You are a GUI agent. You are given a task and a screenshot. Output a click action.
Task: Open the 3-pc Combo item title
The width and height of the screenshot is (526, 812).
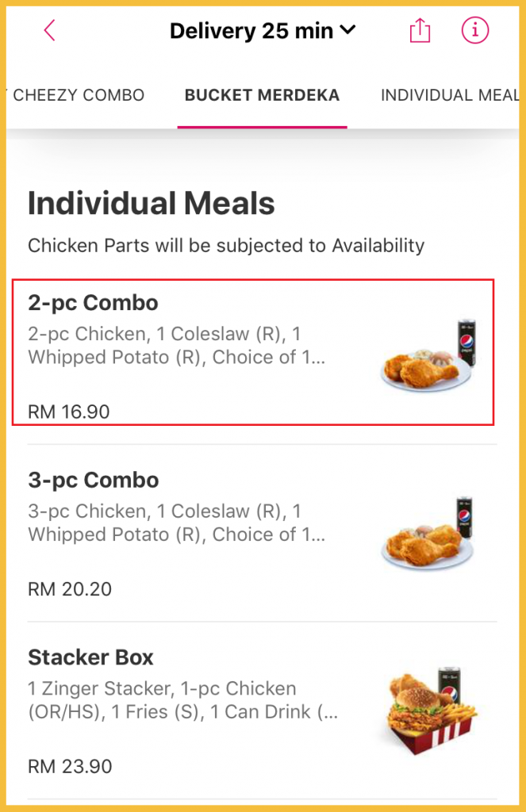click(x=93, y=481)
